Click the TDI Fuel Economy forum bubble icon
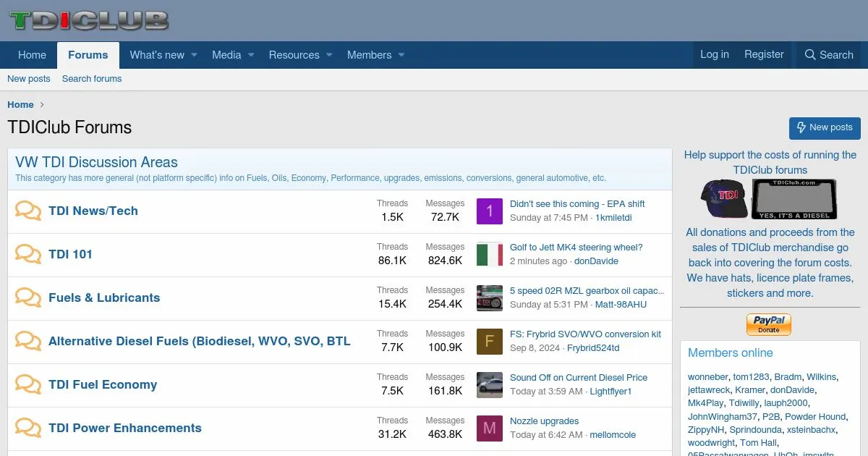Screen dimensions: 868x456 click(28, 385)
